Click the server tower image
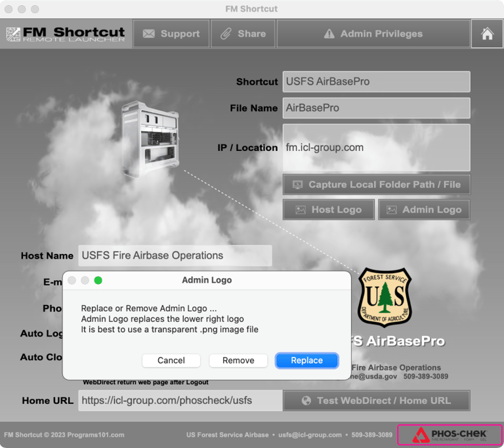 [x=150, y=140]
